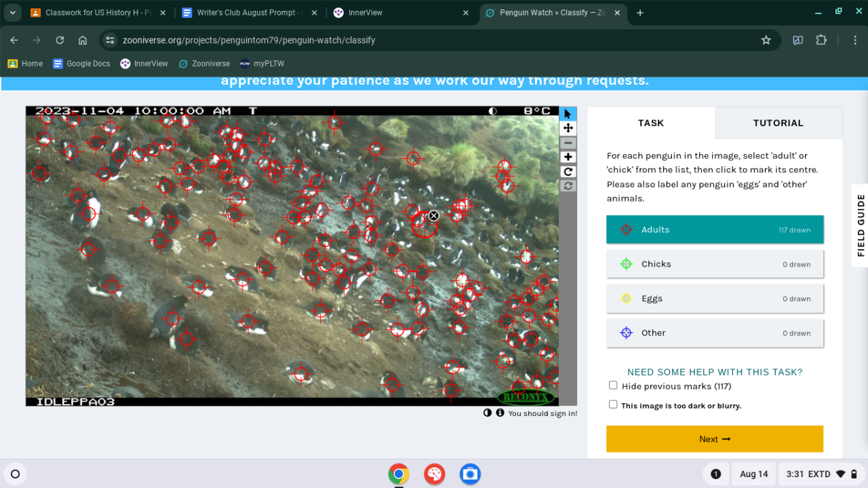The height and width of the screenshot is (488, 868).
Task: Go back in browser history
Action: [x=14, y=40]
